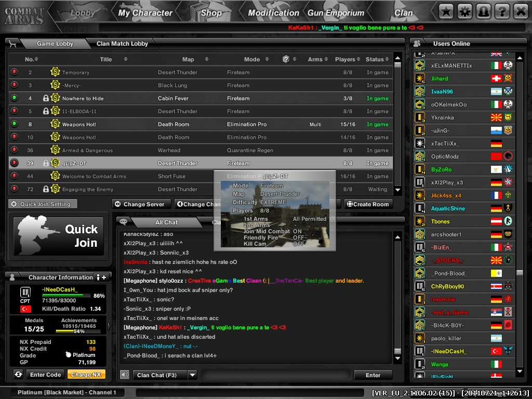This screenshot has height=399, width=532.
Task: Click Jiihard's clan emblem icon
Action: click(508, 78)
